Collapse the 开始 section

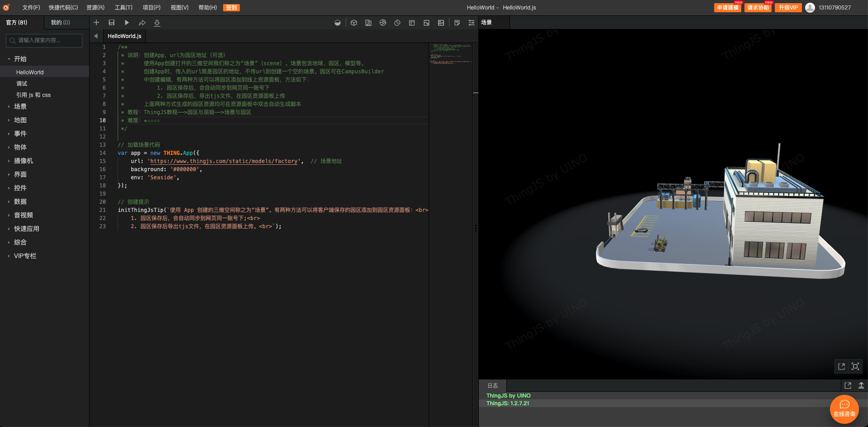coord(19,59)
